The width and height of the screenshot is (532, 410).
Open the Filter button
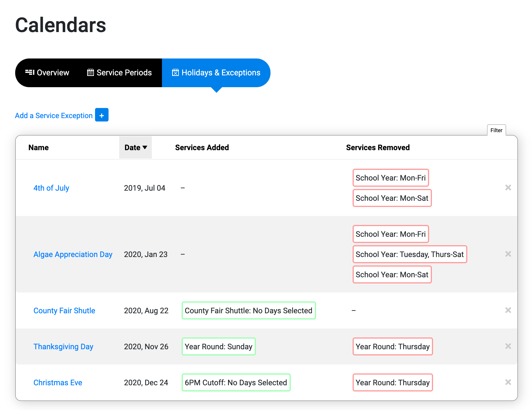(x=496, y=130)
